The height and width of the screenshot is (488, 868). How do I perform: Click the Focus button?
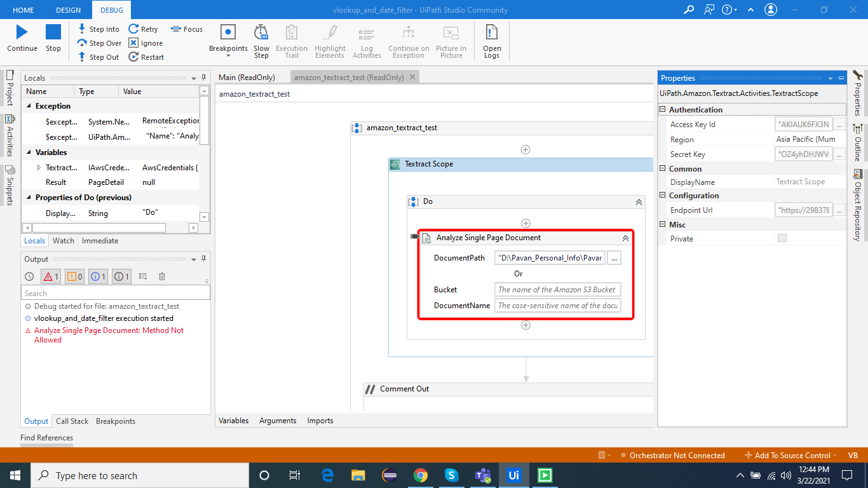pyautogui.click(x=187, y=29)
